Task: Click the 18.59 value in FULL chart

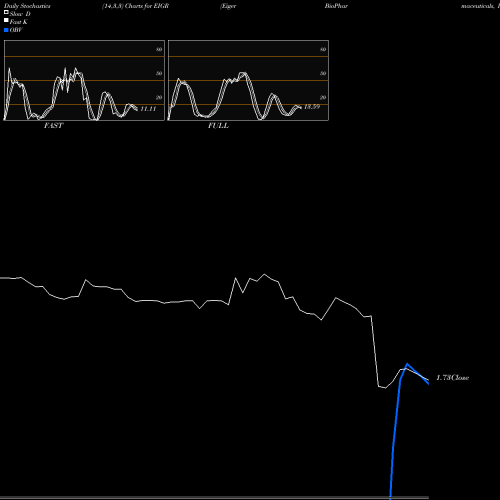Action: tap(312, 107)
